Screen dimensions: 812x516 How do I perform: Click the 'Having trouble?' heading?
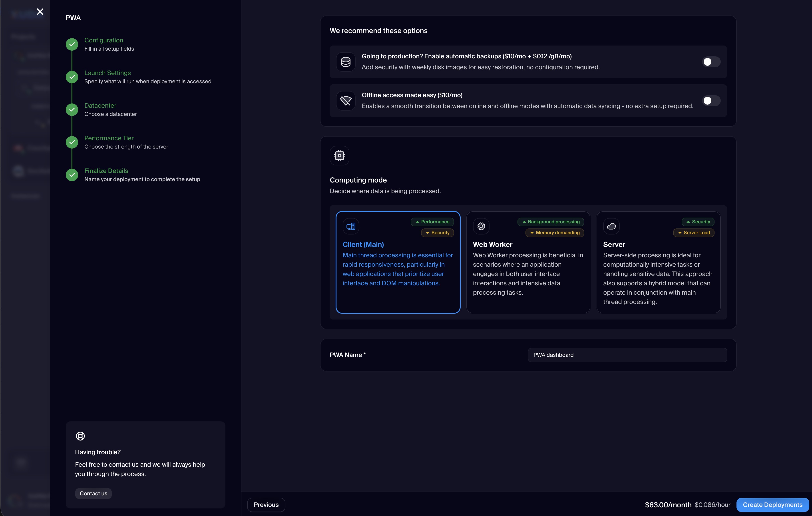click(x=98, y=452)
